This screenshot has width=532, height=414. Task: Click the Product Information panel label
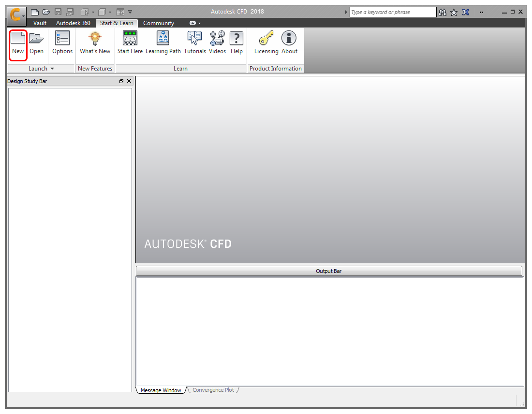click(x=276, y=69)
